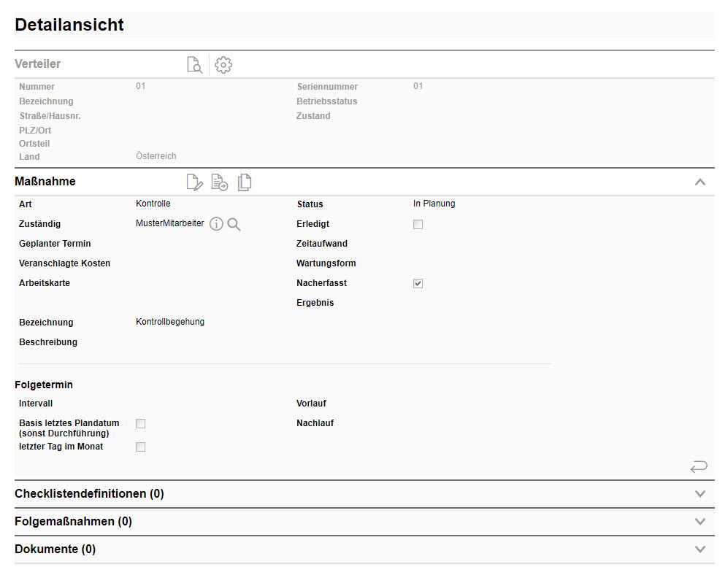Edit the Maßnahme with pencil document icon

pos(194,182)
